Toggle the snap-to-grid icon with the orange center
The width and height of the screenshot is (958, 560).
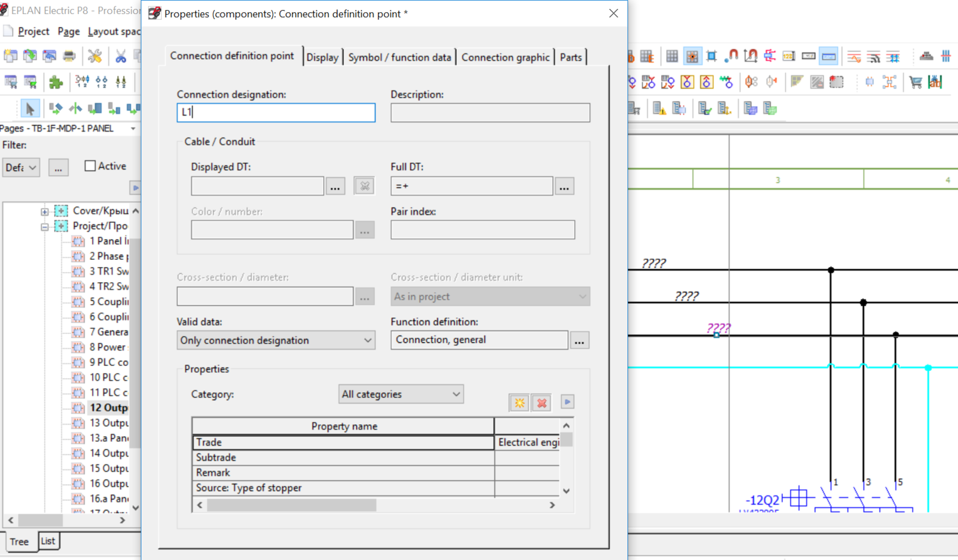pos(692,57)
